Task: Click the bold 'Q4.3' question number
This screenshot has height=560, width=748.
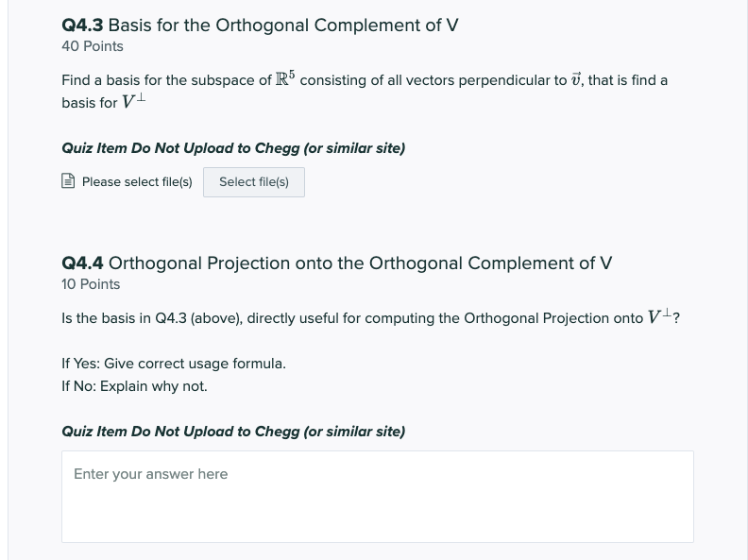Action: 82,25
